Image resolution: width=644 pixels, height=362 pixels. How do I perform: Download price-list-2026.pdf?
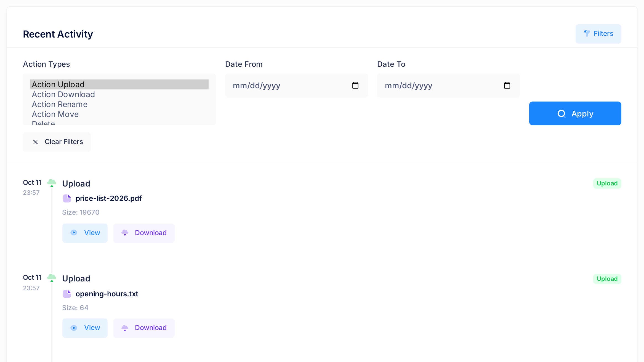click(144, 233)
